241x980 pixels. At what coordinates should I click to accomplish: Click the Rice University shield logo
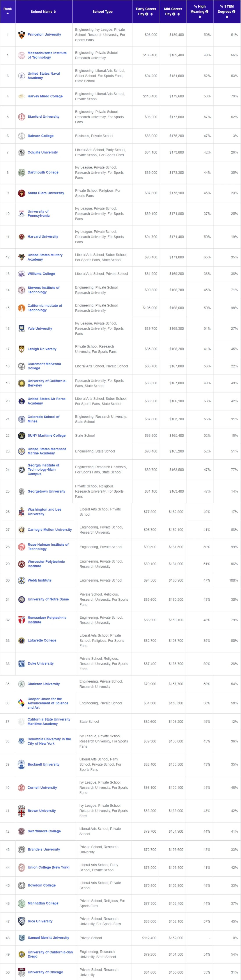point(22,921)
